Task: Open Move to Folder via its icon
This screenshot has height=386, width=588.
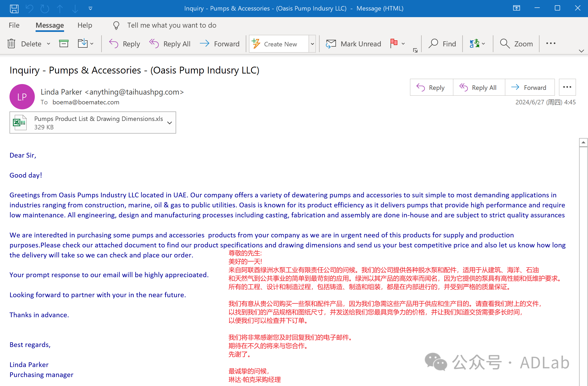Action: tap(83, 43)
